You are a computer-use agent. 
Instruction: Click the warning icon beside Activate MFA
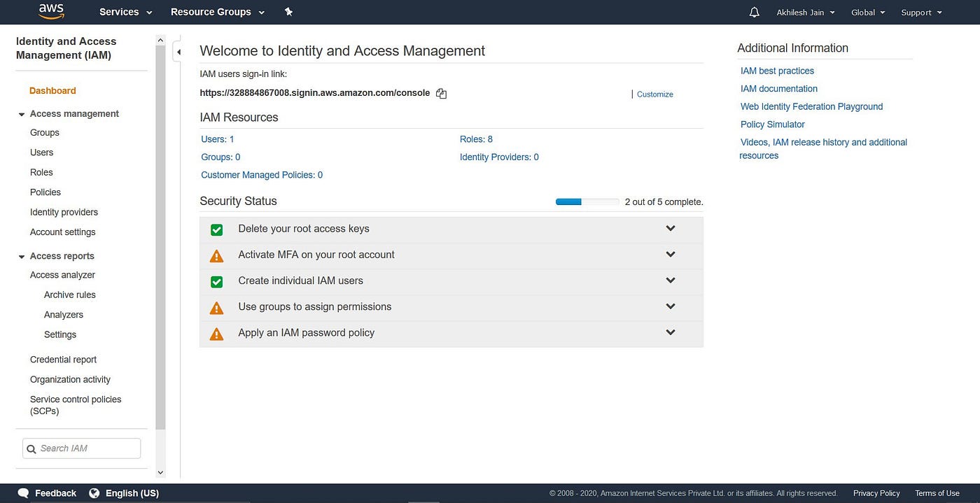pos(217,256)
